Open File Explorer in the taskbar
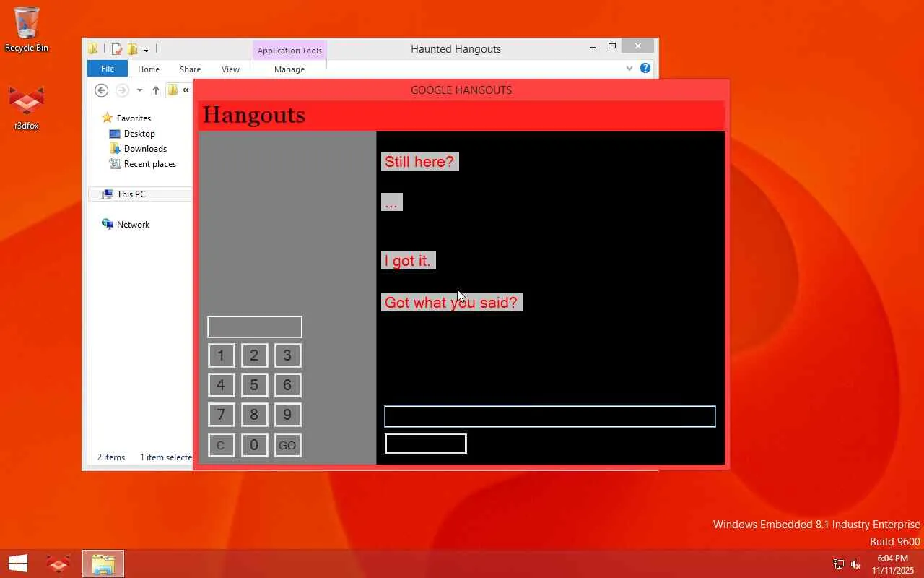 103,564
